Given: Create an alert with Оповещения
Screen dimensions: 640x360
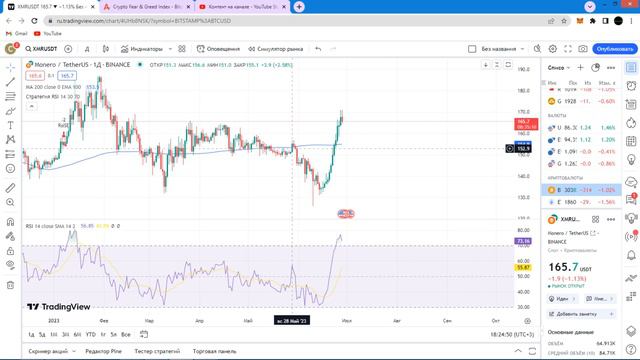Looking at the screenshot, I should 218,49.
